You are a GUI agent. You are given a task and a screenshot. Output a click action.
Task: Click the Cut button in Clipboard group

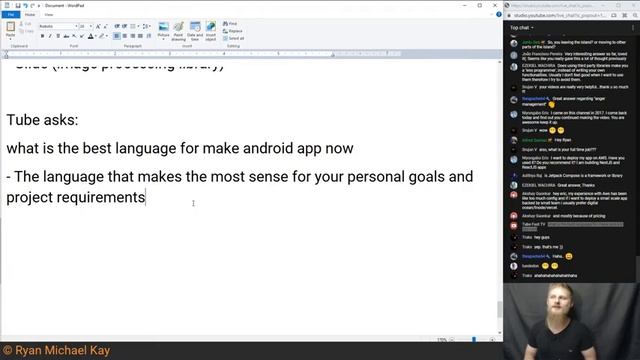point(26,24)
